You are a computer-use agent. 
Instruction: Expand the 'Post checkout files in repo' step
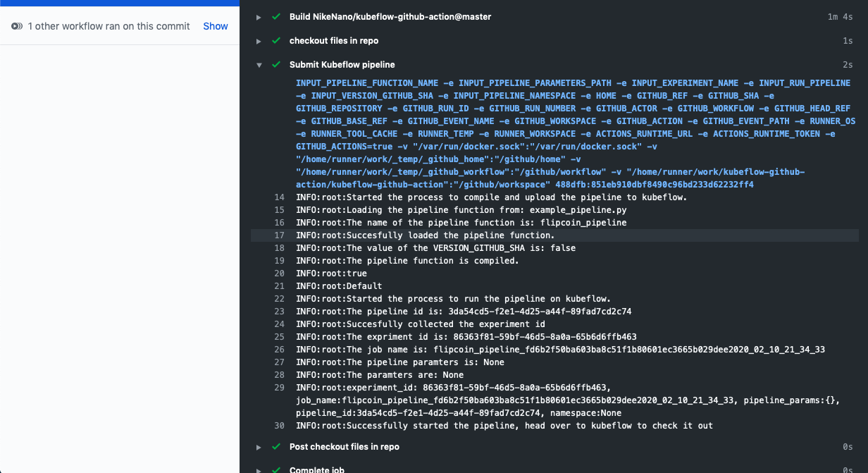tap(259, 447)
